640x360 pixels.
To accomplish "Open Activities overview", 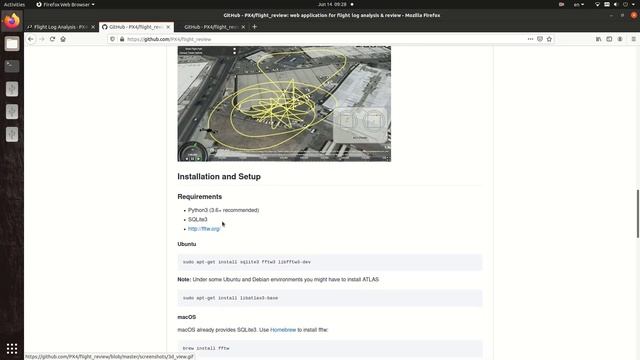I will tap(14, 4).
